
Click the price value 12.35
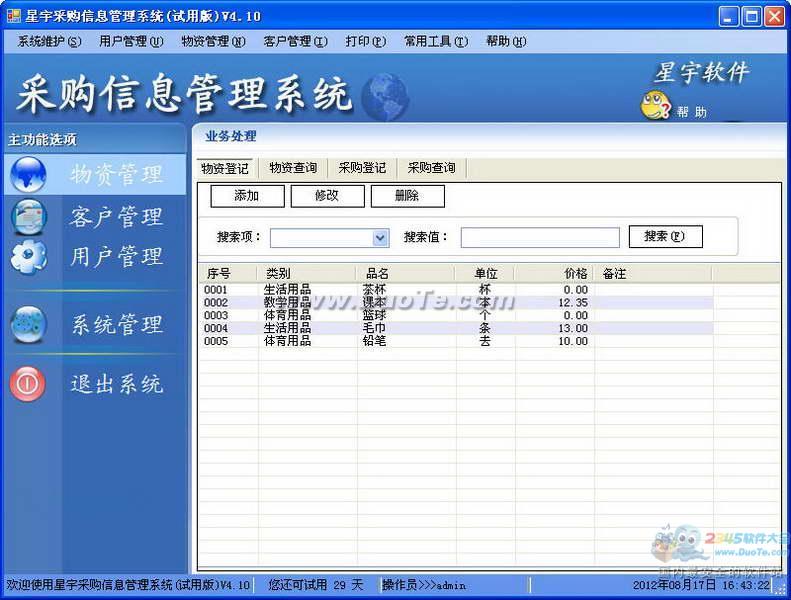(x=573, y=302)
